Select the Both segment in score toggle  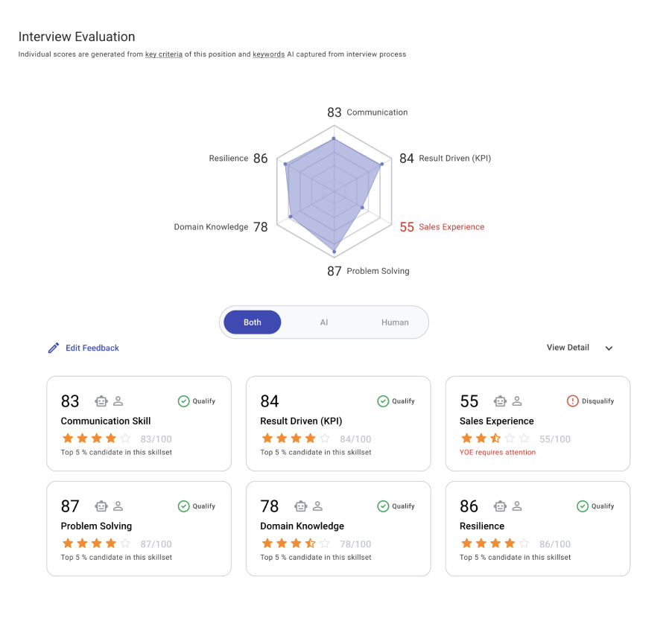[x=253, y=322]
